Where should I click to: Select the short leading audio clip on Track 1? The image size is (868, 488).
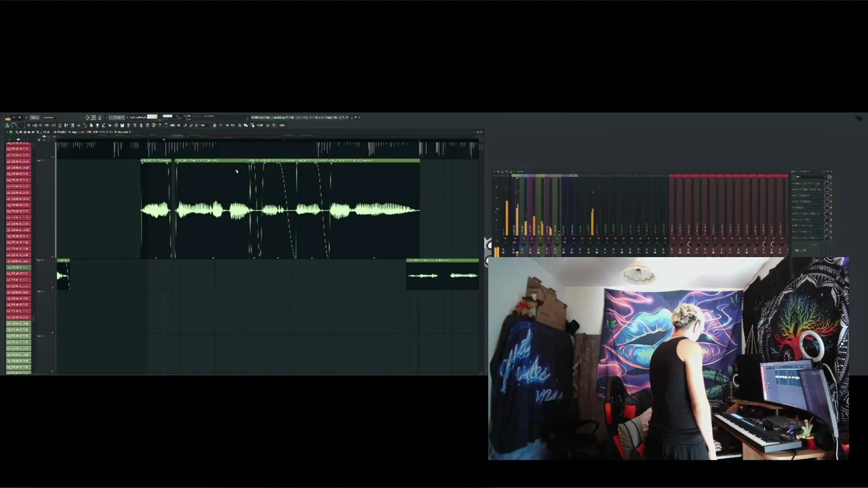tap(156, 210)
